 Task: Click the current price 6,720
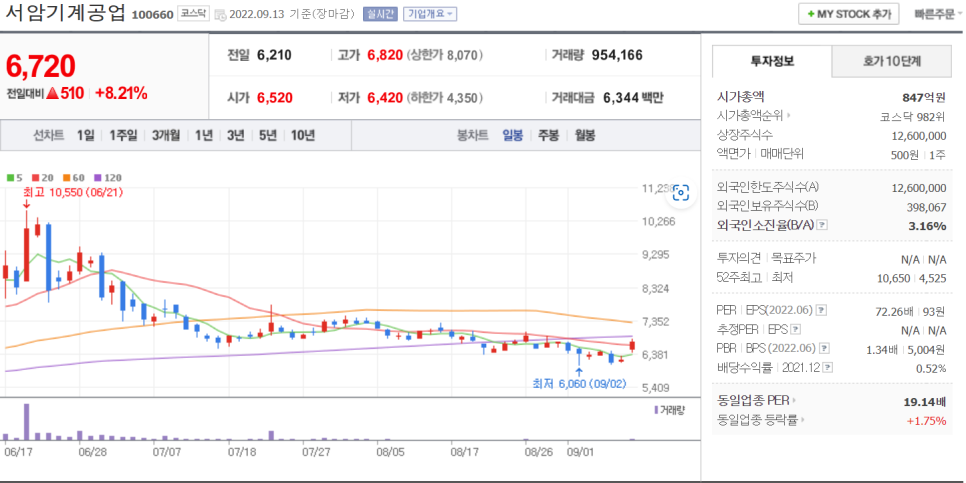pyautogui.click(x=41, y=67)
